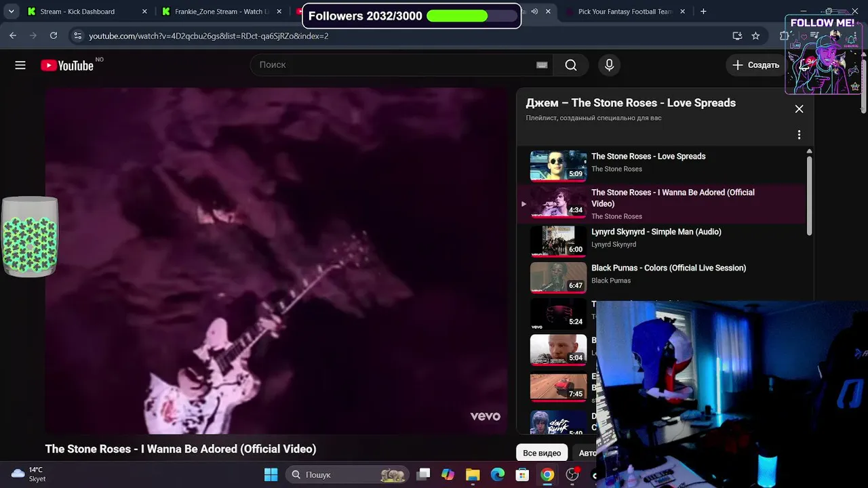Click the playlist thumbnail with 7:45 duration
868x488 pixels.
point(558,386)
